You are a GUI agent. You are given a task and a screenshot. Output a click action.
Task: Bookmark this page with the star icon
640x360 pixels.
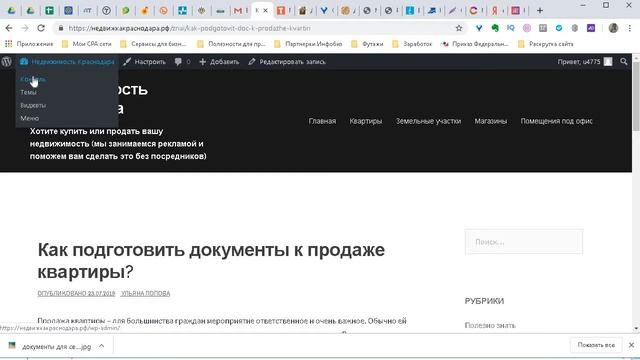click(459, 28)
